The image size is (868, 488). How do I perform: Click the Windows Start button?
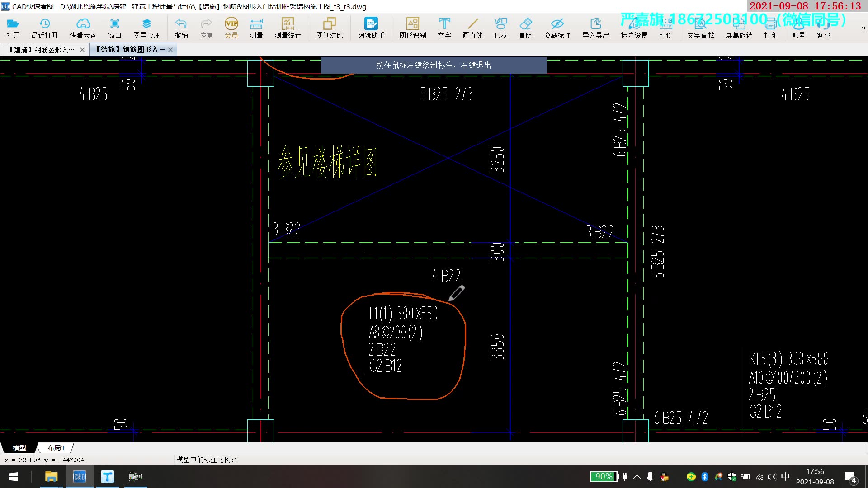point(14,477)
